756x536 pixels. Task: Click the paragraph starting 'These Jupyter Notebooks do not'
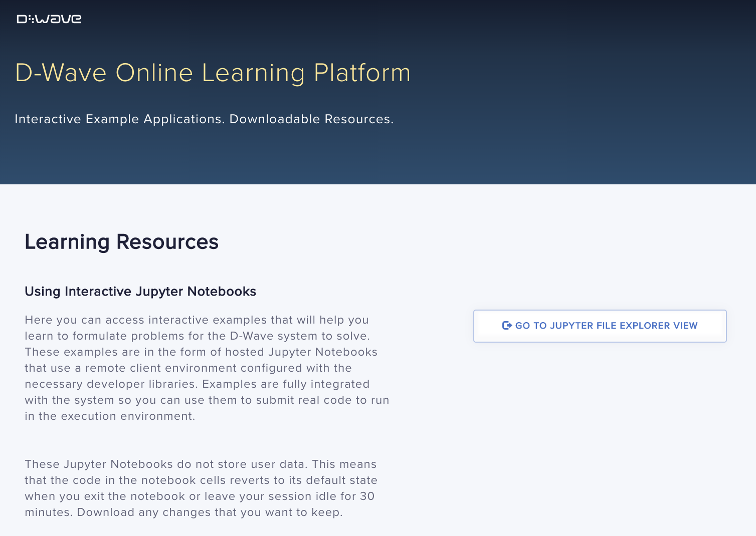pos(201,488)
